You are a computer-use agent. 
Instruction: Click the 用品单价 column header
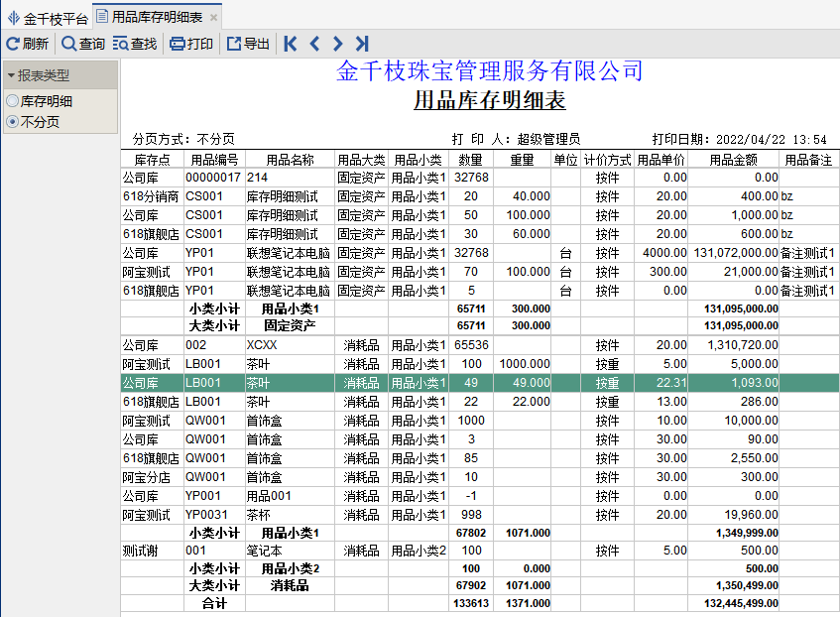coord(661,160)
